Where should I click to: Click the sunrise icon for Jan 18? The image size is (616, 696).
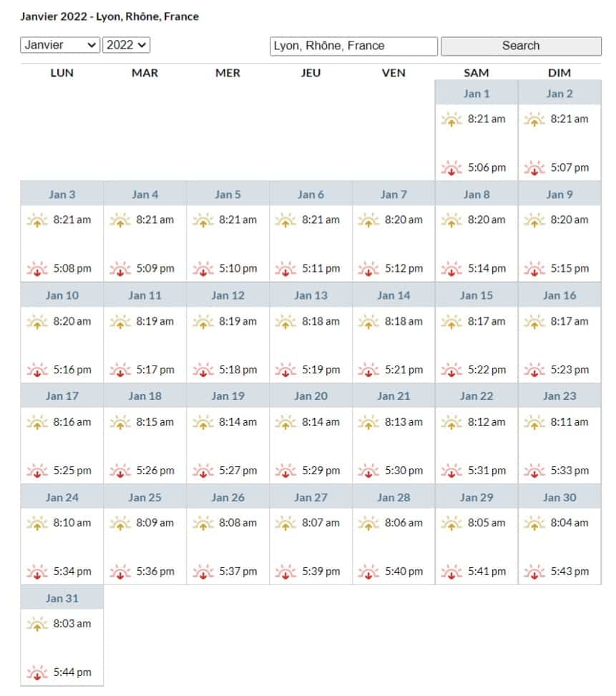pos(119,423)
